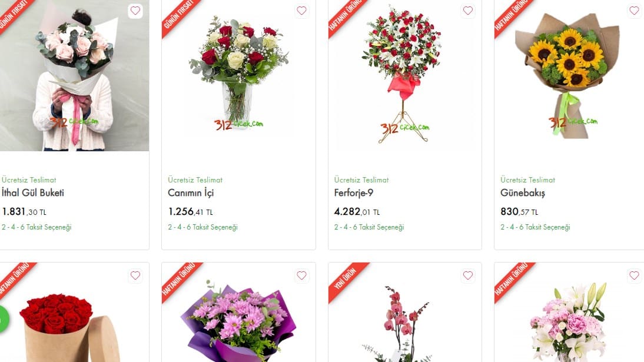644x362 pixels.
Task: Open the İthal Gül Buketi product title
Action: click(x=33, y=192)
